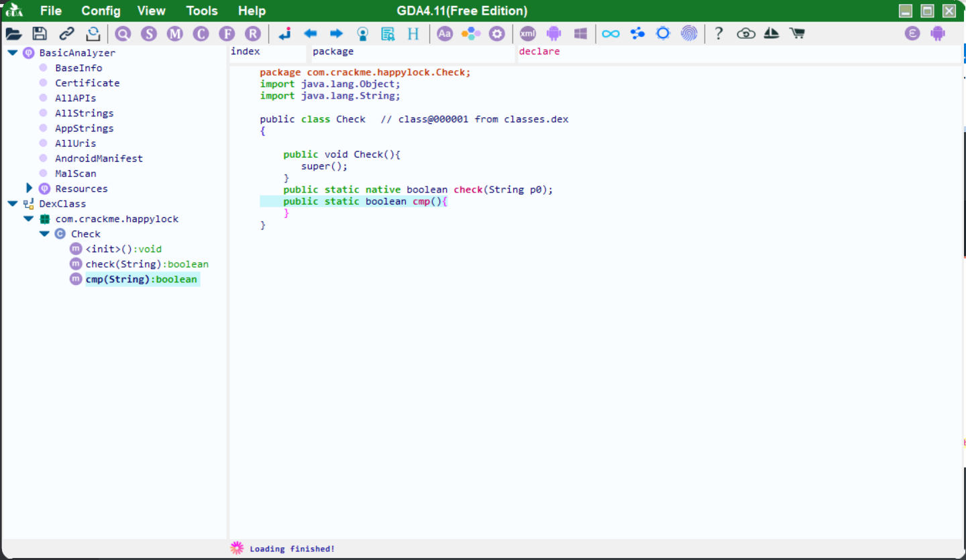
Task: Click the 'Loading finished!' status text
Action: (x=292, y=549)
